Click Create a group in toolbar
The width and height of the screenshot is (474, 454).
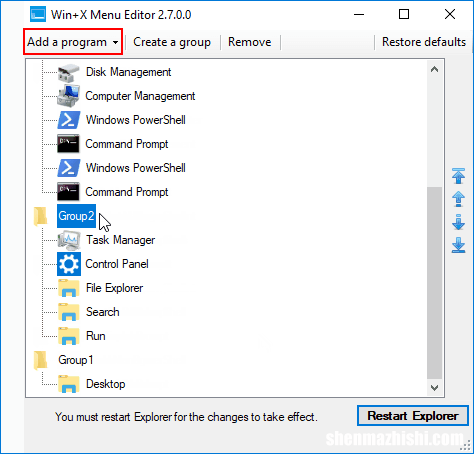coord(172,42)
